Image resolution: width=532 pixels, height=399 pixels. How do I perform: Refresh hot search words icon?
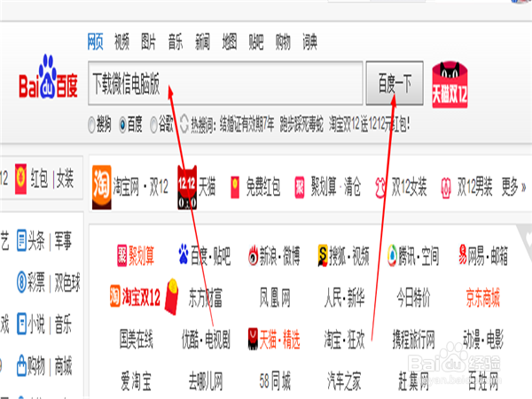coord(184,124)
